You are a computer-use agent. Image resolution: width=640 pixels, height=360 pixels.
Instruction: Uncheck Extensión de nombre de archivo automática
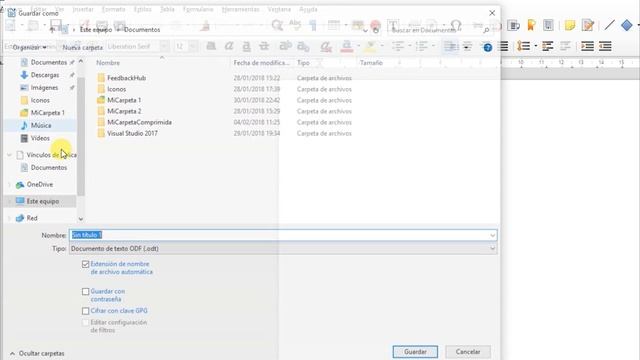(85, 264)
